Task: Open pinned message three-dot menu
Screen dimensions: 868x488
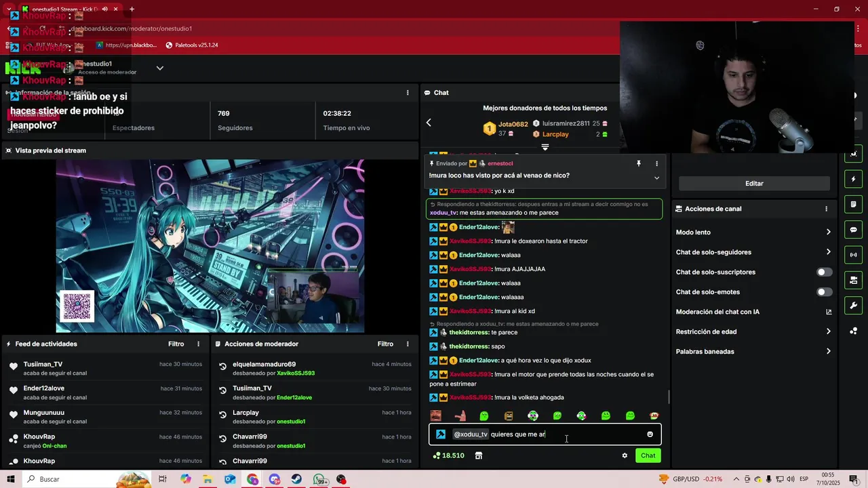Action: coord(656,163)
